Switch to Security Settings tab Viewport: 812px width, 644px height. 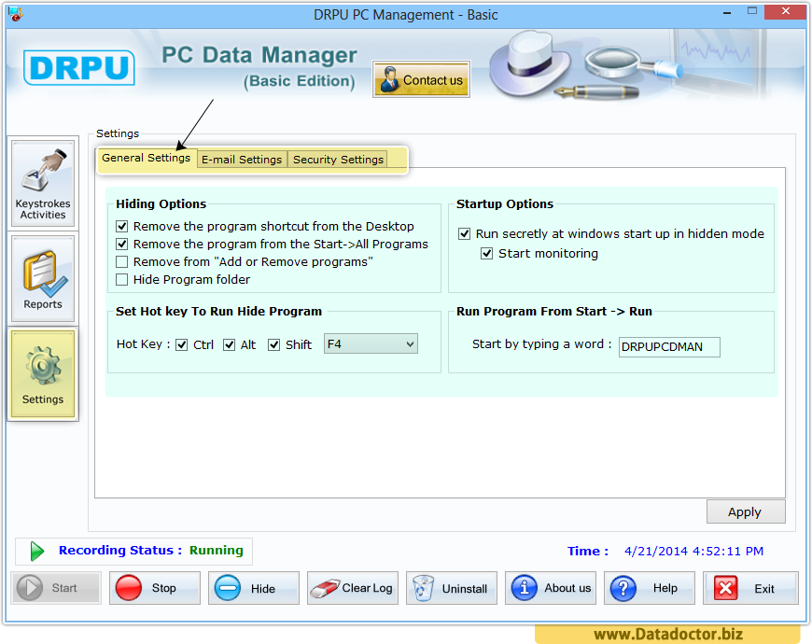(x=338, y=160)
